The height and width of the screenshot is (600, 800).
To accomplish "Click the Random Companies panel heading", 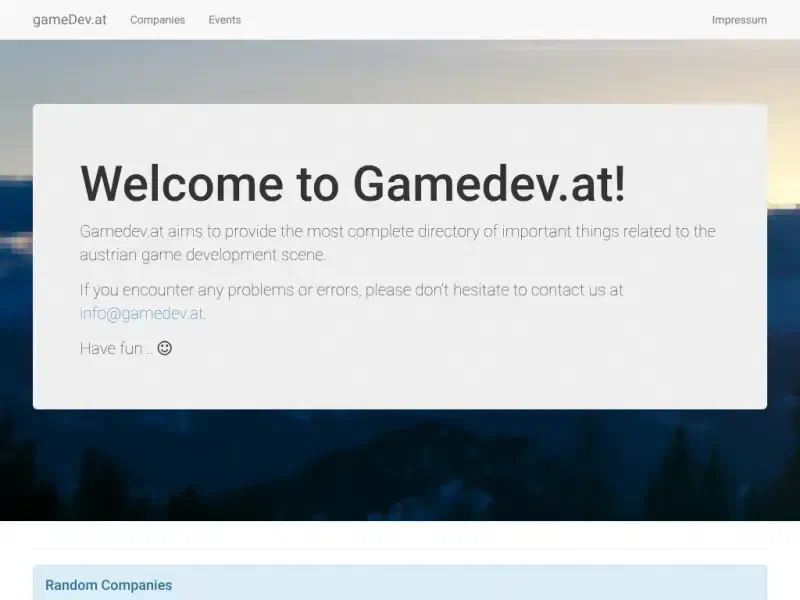I will 108,585.
